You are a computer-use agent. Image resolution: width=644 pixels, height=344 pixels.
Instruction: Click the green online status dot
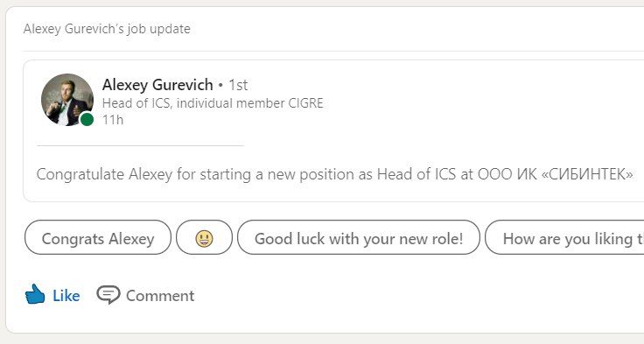coord(87,120)
